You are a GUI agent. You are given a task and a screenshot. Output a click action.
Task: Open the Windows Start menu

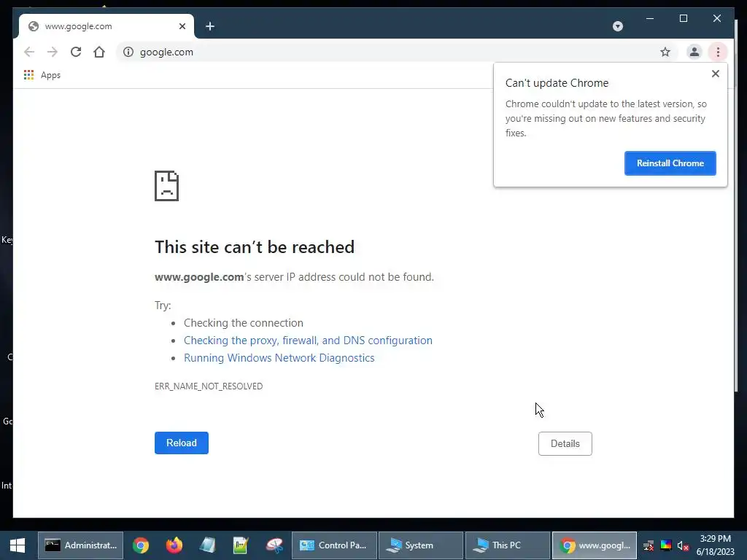18,545
